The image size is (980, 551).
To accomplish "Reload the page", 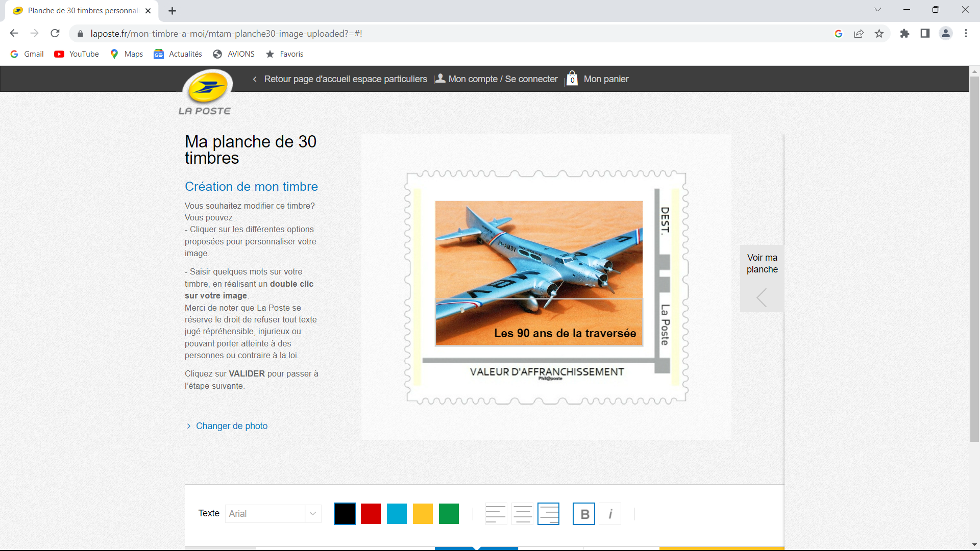I will pos(55,34).
